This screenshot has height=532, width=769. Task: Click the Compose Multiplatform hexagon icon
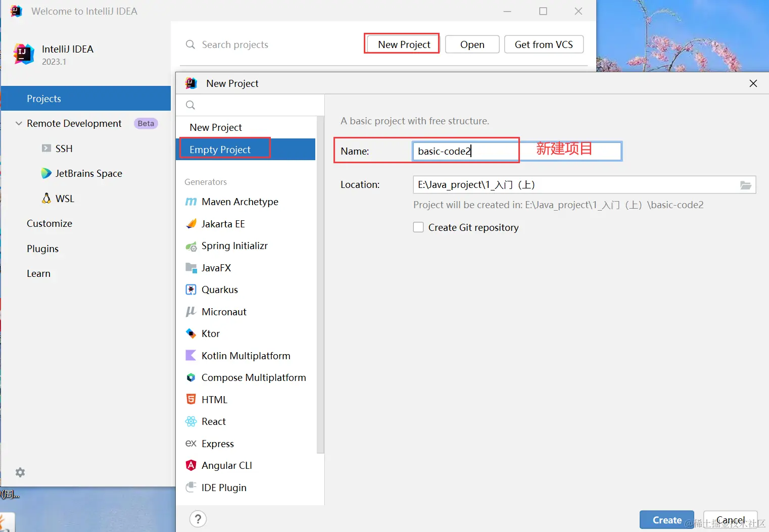coord(191,377)
